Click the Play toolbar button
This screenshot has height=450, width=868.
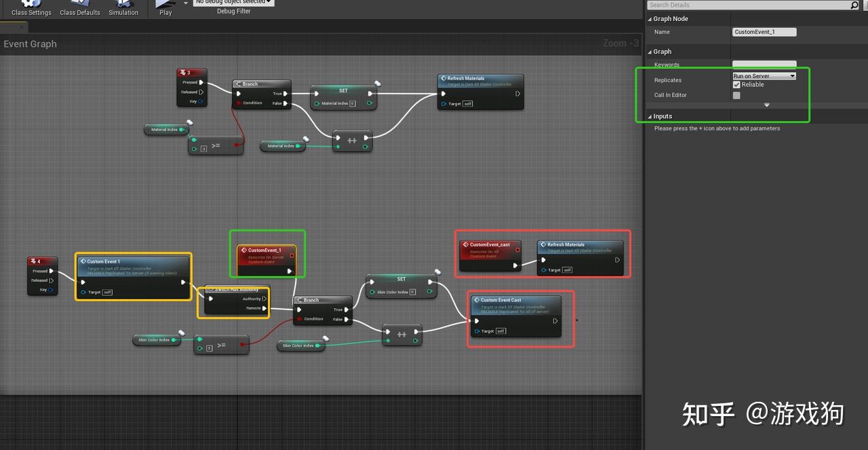tap(165, 8)
